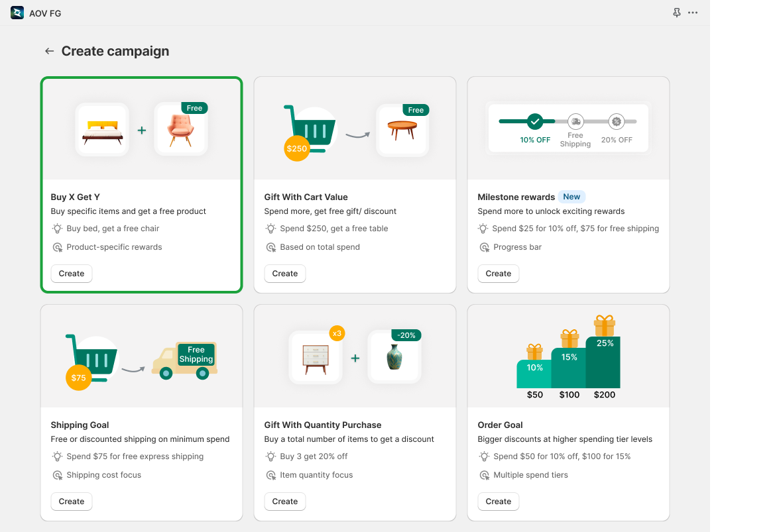The height and width of the screenshot is (532, 777).
Task: Create a Milestone rewards campaign
Action: pyautogui.click(x=499, y=274)
